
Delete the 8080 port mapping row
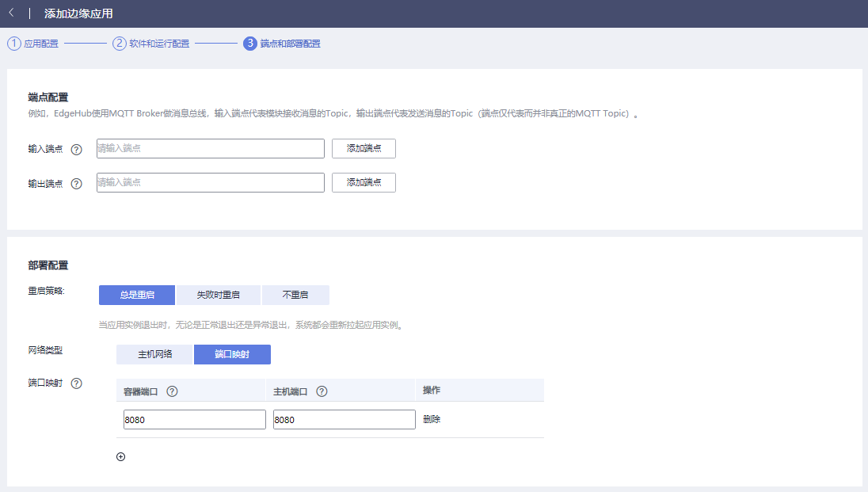pyautogui.click(x=432, y=419)
